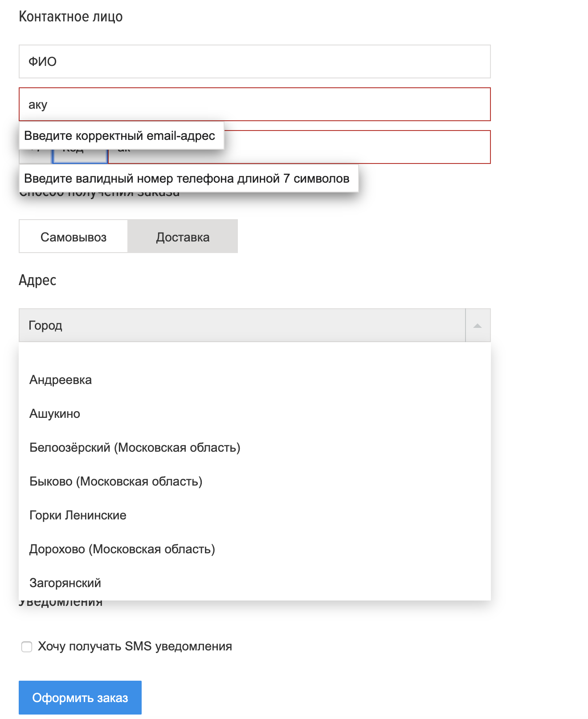Choose Белоозёрский (Московская область) option

point(254,448)
